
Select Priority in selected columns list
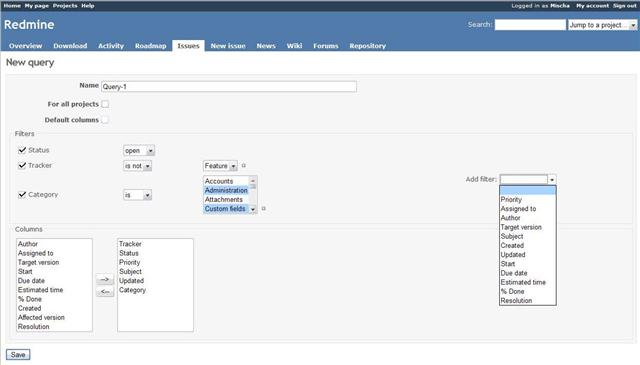[x=155, y=262]
